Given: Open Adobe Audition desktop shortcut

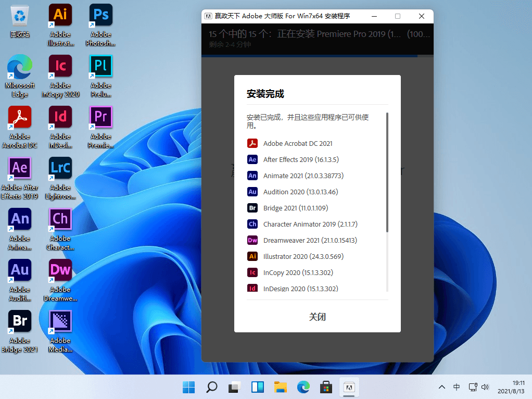Looking at the screenshot, I should 20,280.
